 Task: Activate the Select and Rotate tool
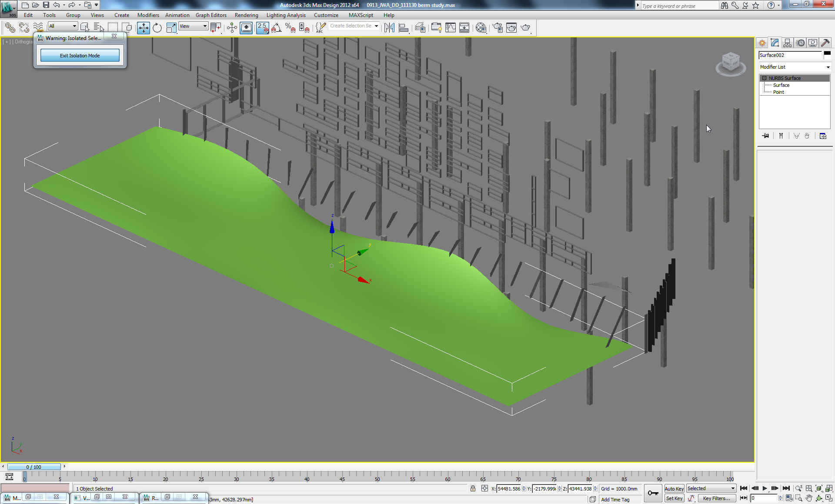(157, 28)
